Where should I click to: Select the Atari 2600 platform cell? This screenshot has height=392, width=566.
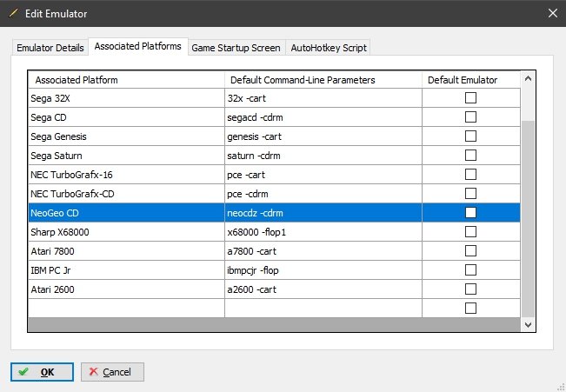[126, 289]
